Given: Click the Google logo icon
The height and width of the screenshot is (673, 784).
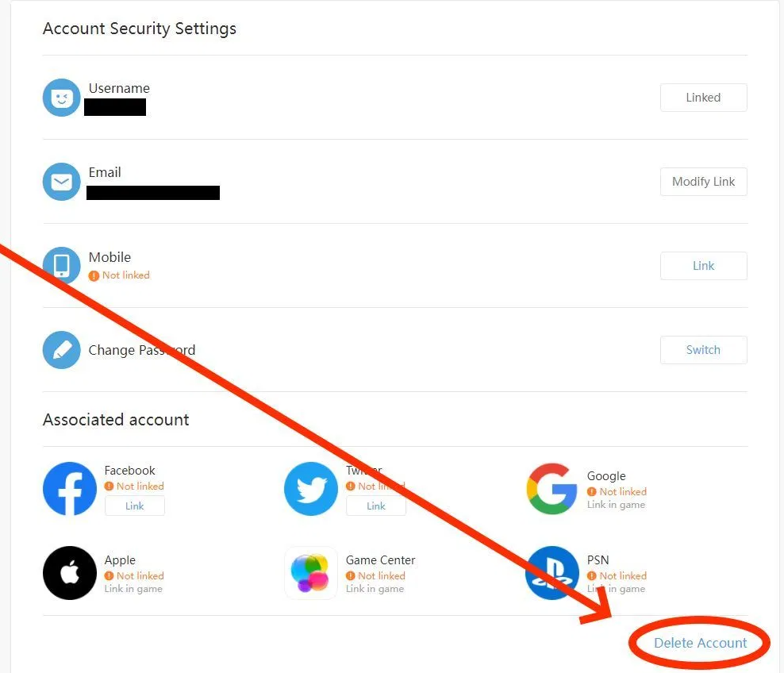Looking at the screenshot, I should (x=551, y=489).
